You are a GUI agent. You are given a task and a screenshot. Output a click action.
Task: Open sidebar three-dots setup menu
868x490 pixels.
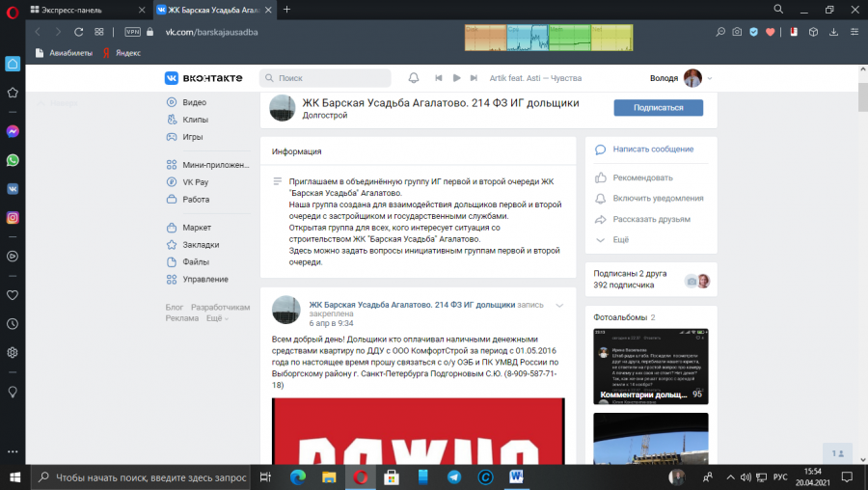[x=13, y=451]
